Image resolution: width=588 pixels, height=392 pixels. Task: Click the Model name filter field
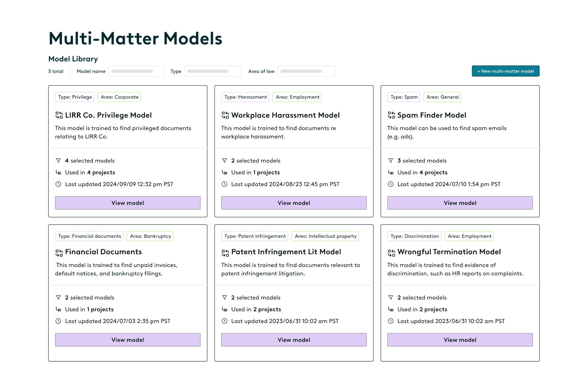[x=136, y=71]
